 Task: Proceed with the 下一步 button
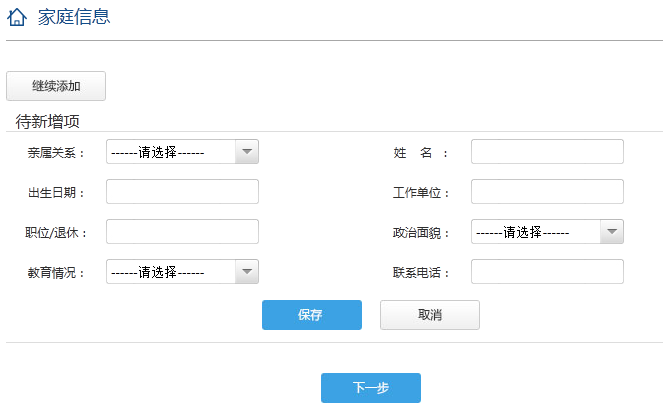371,388
